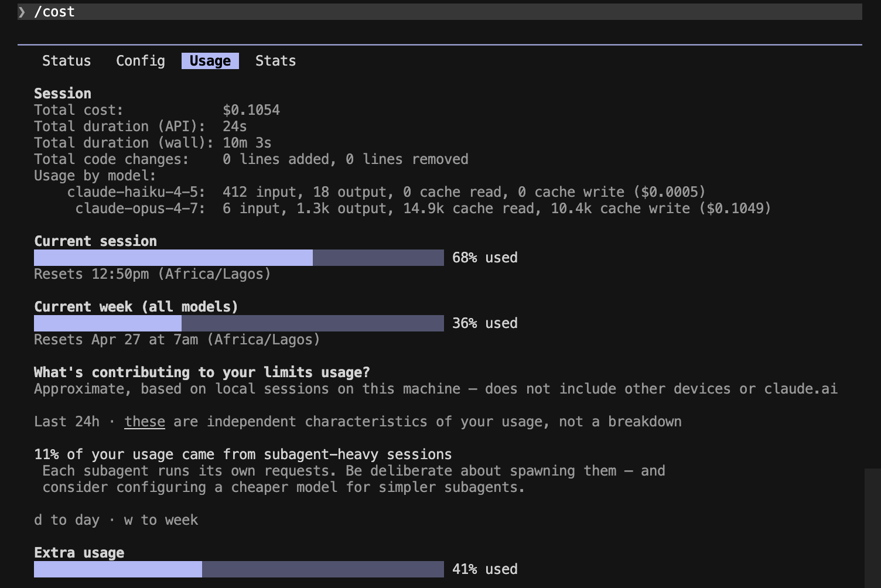Viewport: 881px width, 588px height.
Task: Go to the Stats tab
Action: click(x=275, y=61)
